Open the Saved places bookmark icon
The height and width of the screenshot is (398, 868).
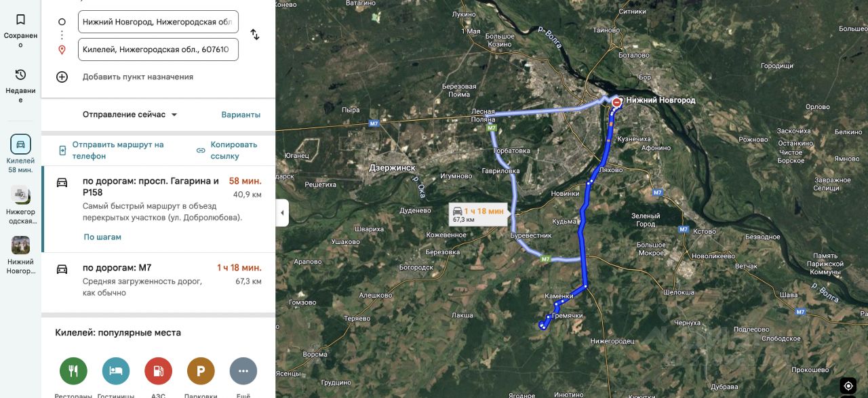20,20
